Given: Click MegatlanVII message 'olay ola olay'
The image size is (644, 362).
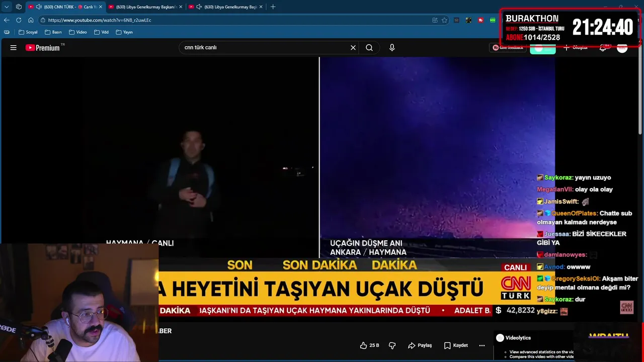Looking at the screenshot, I should pos(594,190).
